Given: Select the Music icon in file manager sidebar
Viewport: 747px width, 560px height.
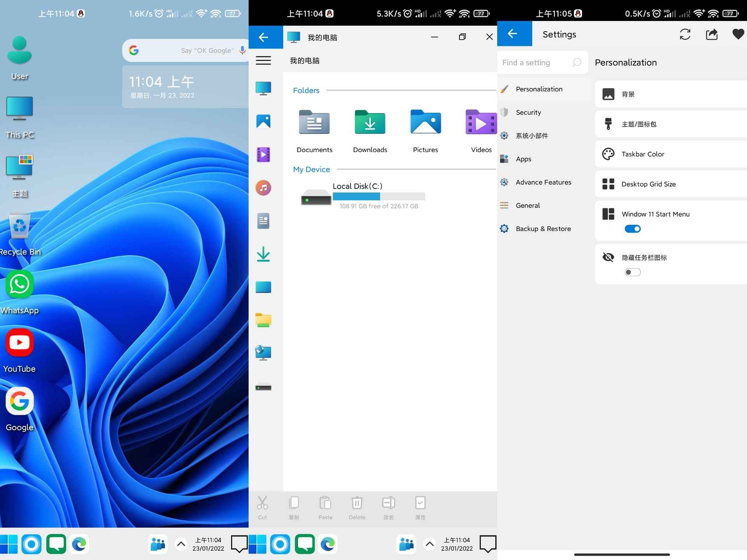Looking at the screenshot, I should coord(263,187).
